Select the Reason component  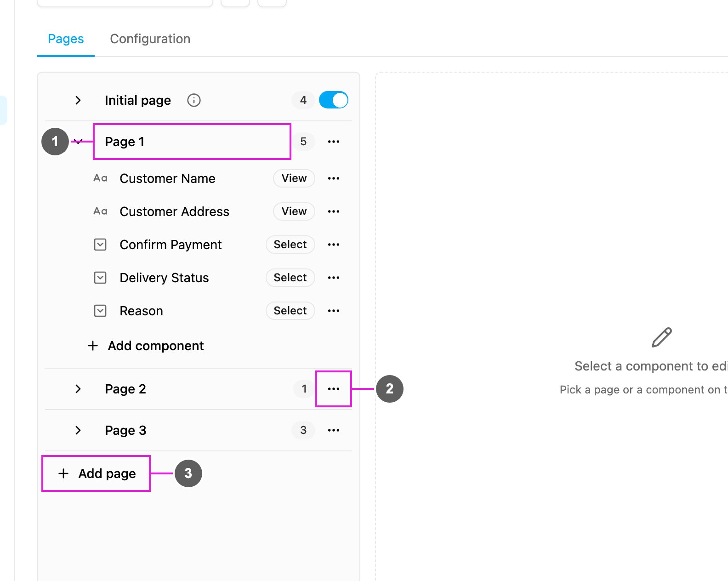click(141, 311)
